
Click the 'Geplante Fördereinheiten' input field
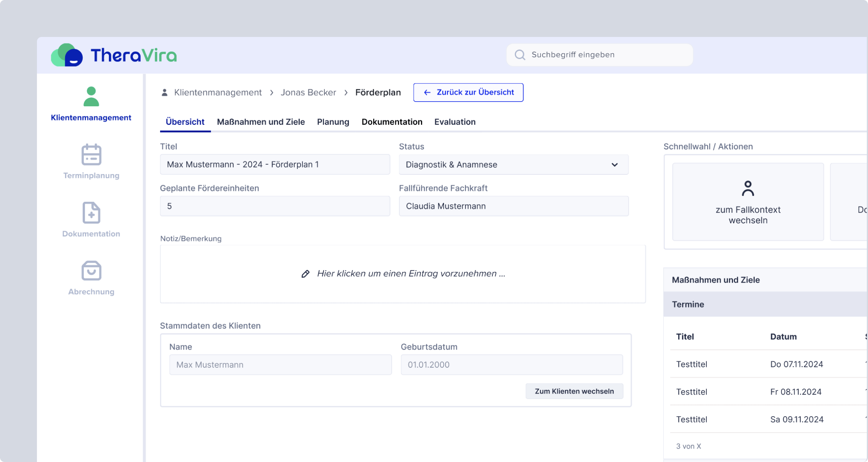275,206
